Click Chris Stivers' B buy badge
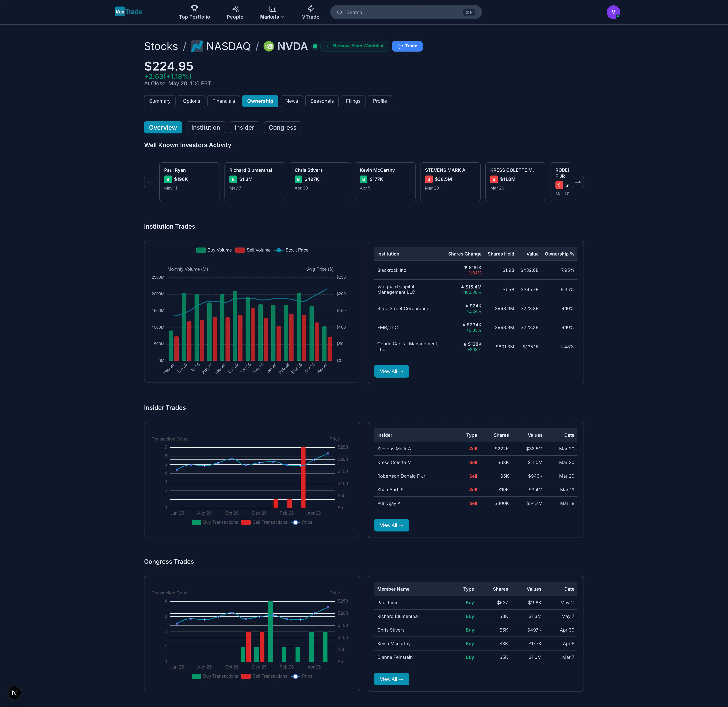This screenshot has height=707, width=728. (x=298, y=179)
